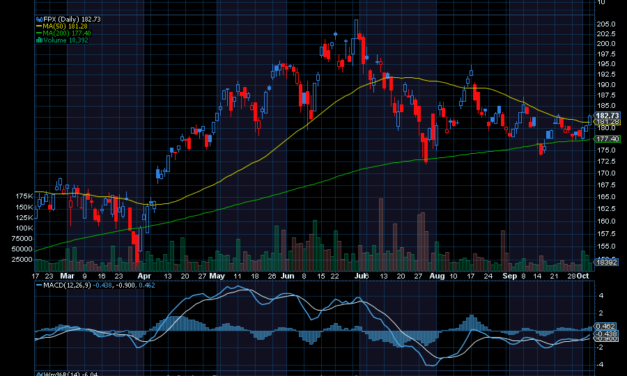Screen dimensions: 627x376
Task: Click the 175K volume axis label
Action: click(24, 196)
